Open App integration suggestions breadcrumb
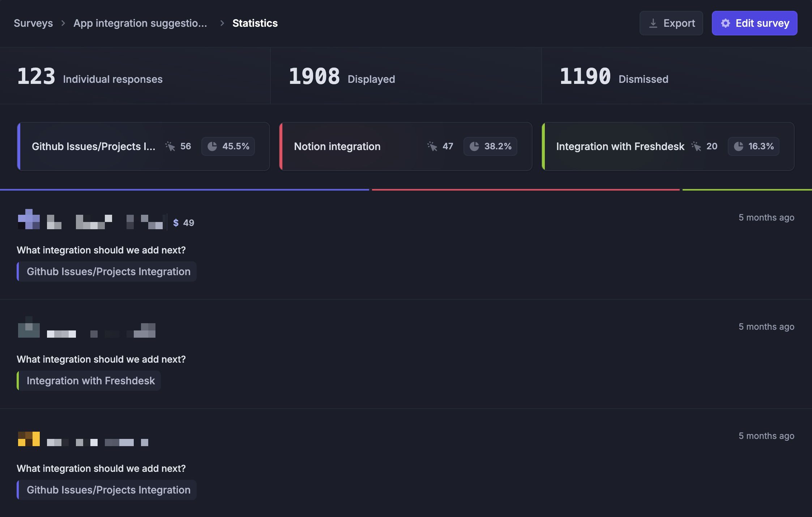 [x=140, y=23]
